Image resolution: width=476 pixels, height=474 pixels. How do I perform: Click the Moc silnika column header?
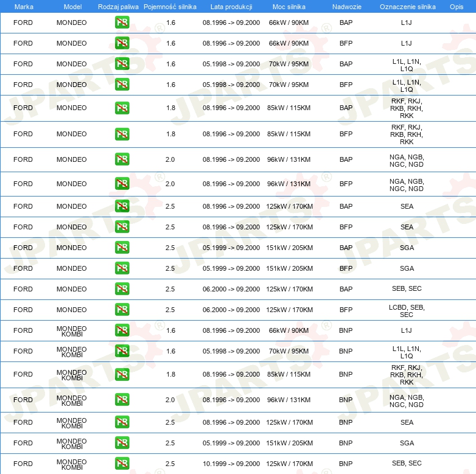(289, 7)
